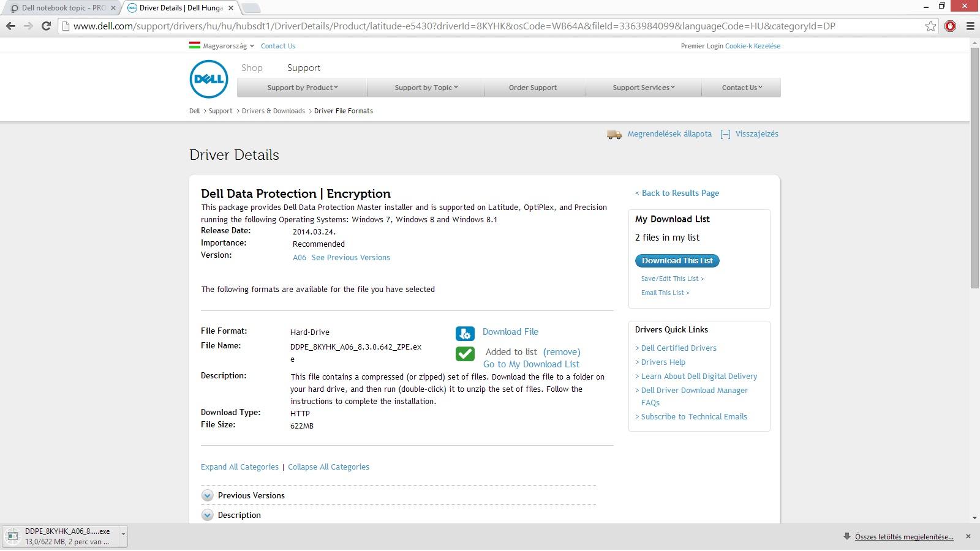Open Learn About Dell Digital Delivery link

699,376
